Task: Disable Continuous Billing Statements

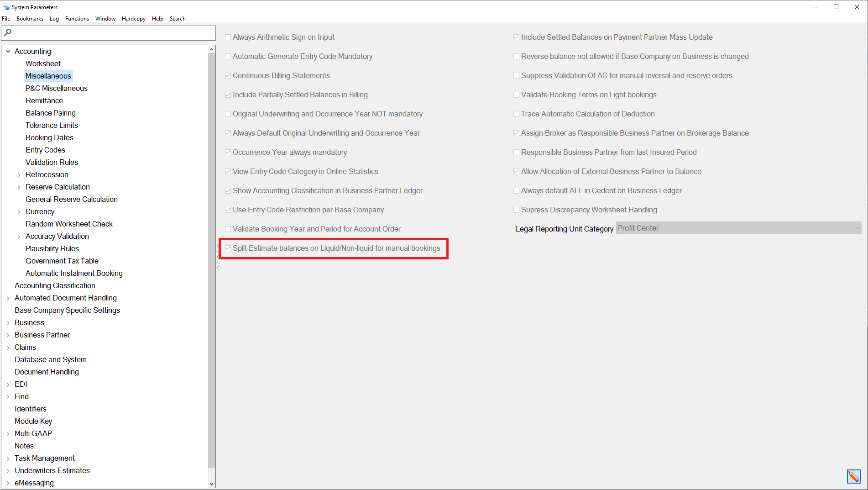Action: [228, 75]
